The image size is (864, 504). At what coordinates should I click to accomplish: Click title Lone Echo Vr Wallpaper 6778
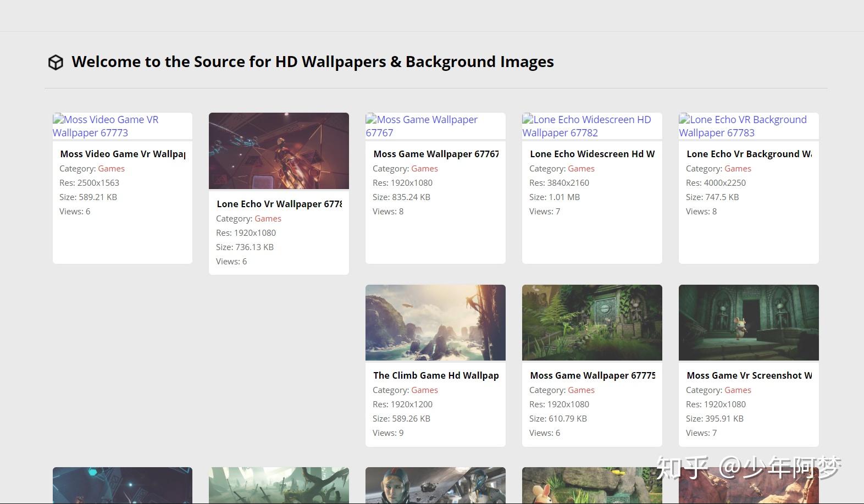(x=279, y=204)
